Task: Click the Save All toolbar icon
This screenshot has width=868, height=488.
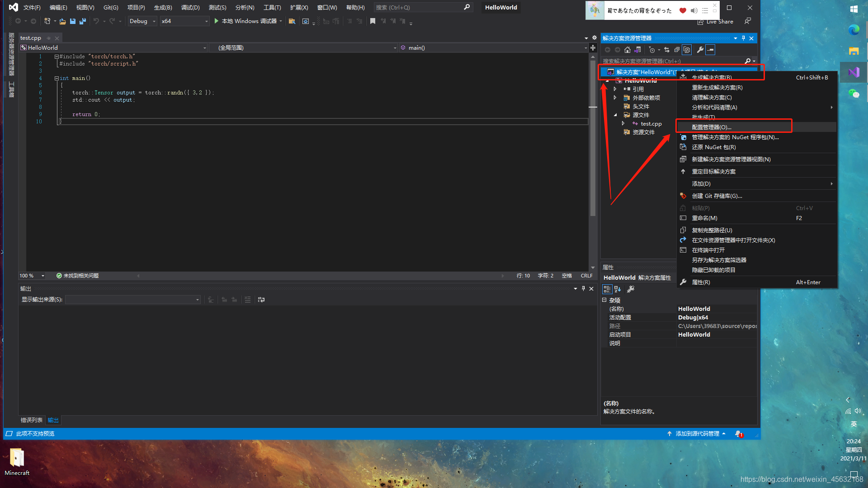Action: [83, 21]
